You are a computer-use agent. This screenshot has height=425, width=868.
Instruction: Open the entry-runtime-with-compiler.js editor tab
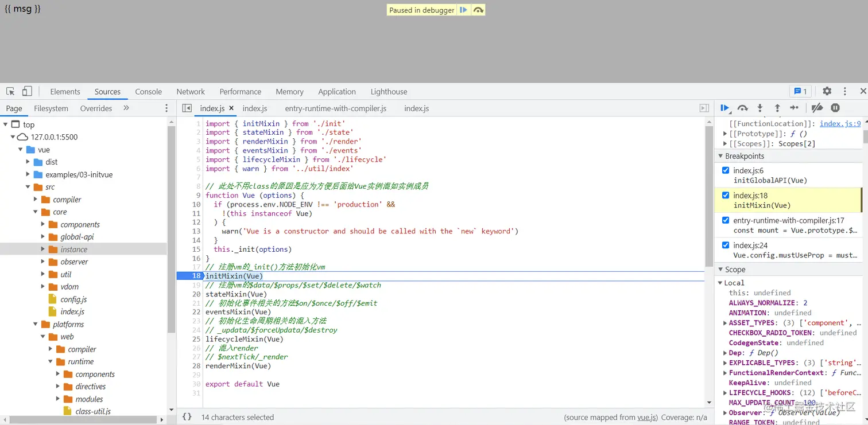pyautogui.click(x=336, y=108)
